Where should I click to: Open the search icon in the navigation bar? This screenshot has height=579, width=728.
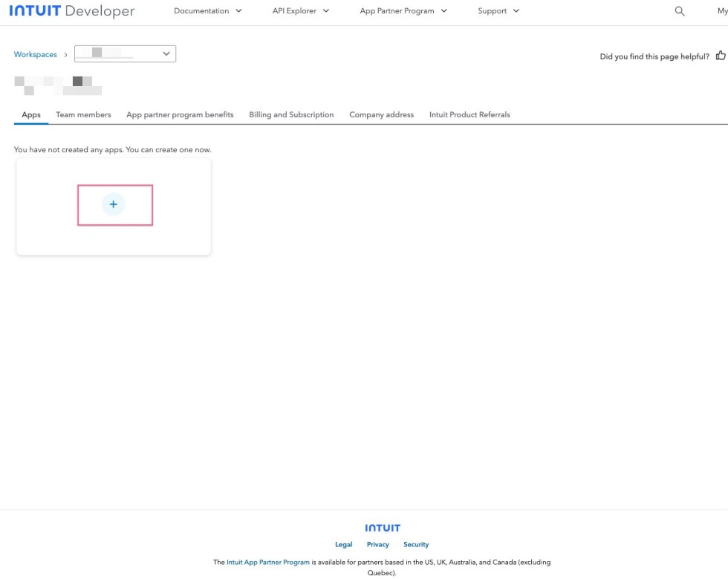tap(679, 10)
